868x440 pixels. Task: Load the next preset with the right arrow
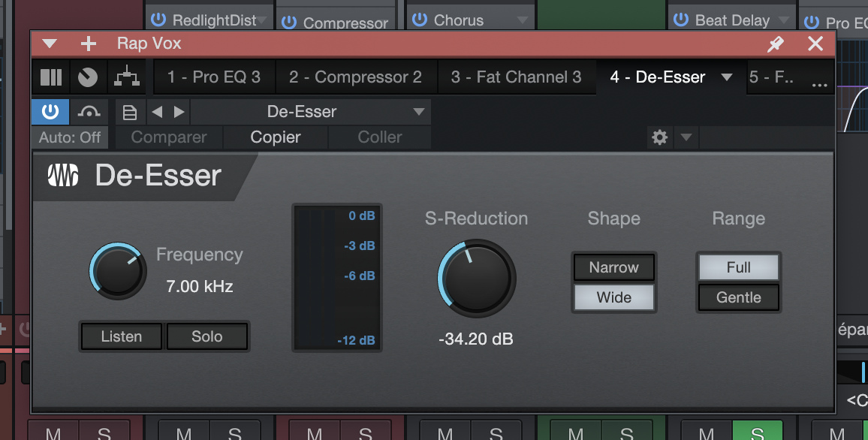coord(179,112)
